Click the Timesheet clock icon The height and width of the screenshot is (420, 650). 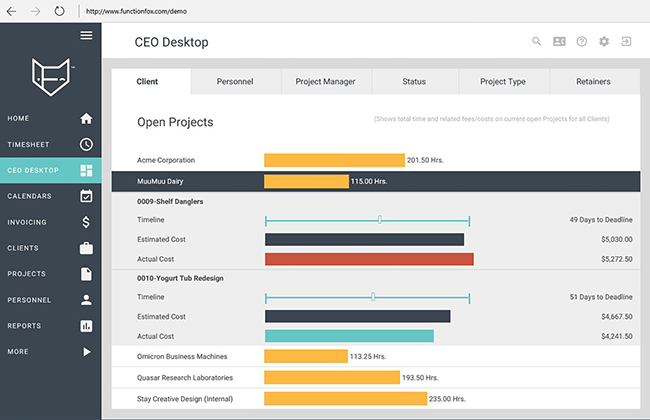(x=86, y=144)
